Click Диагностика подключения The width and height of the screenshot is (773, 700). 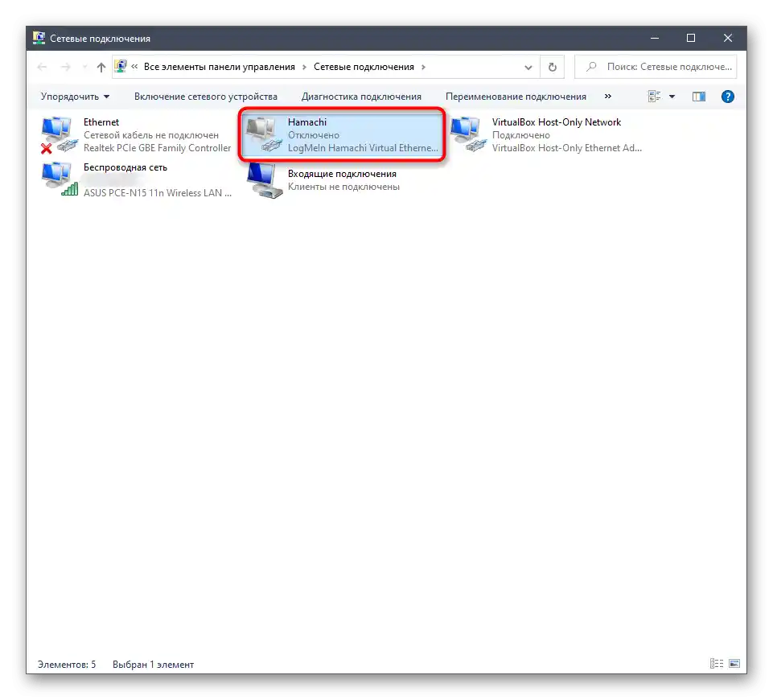click(x=361, y=97)
